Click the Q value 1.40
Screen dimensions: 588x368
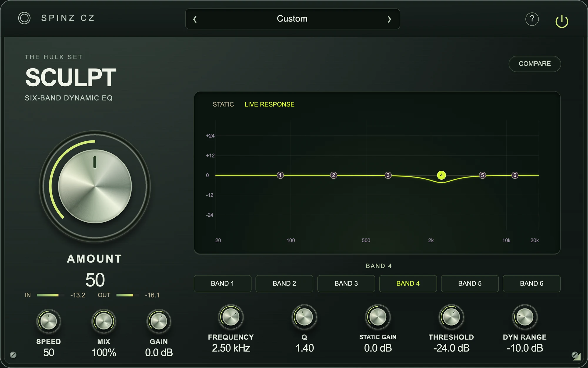tap(305, 348)
